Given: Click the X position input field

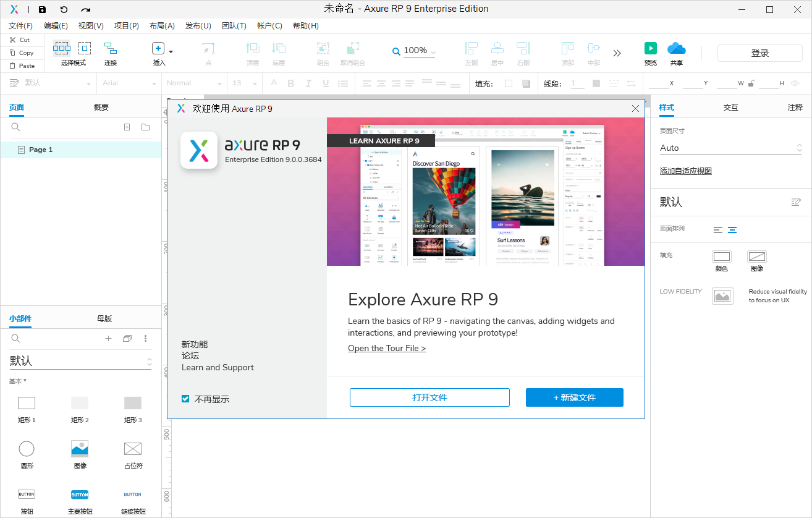Looking at the screenshot, I should tap(659, 83).
